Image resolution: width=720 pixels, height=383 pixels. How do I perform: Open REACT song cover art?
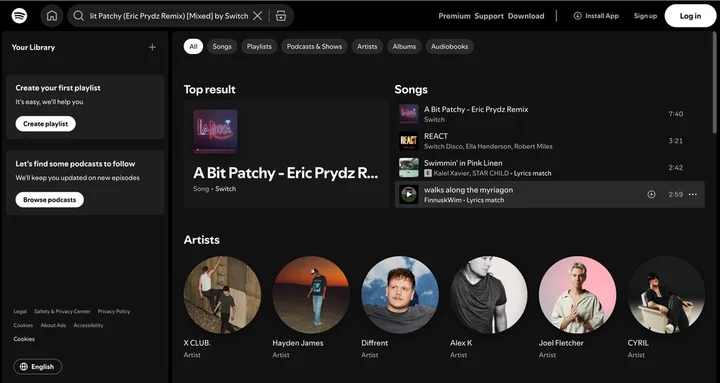[x=409, y=141]
